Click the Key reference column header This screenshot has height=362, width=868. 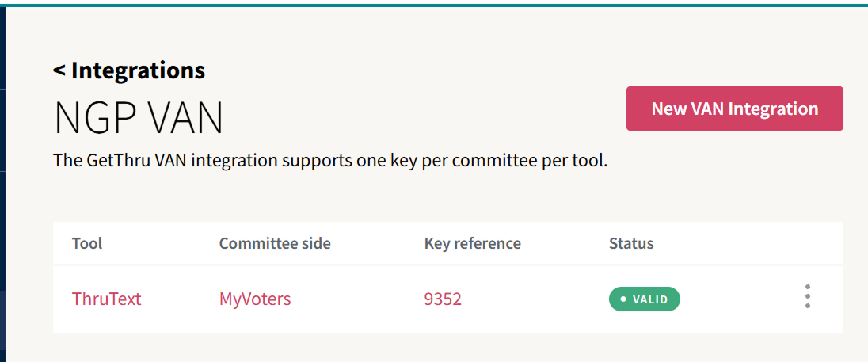click(472, 243)
